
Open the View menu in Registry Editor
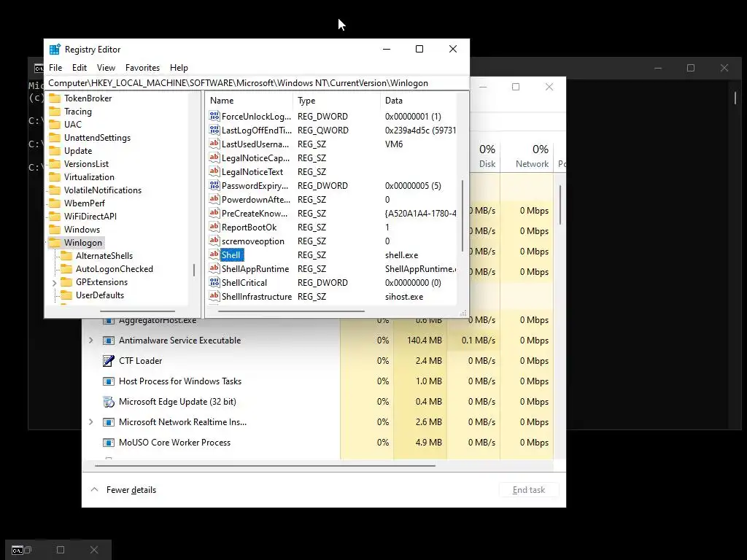106,68
